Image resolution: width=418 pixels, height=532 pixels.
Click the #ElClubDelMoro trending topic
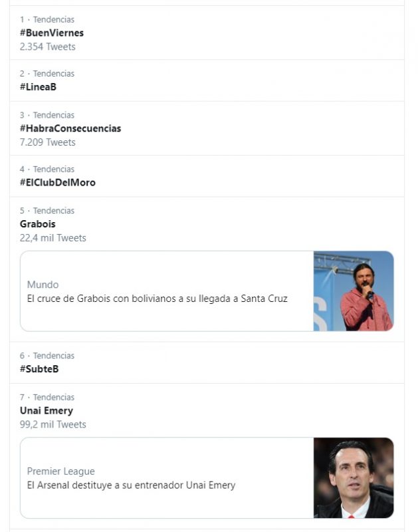(x=58, y=182)
